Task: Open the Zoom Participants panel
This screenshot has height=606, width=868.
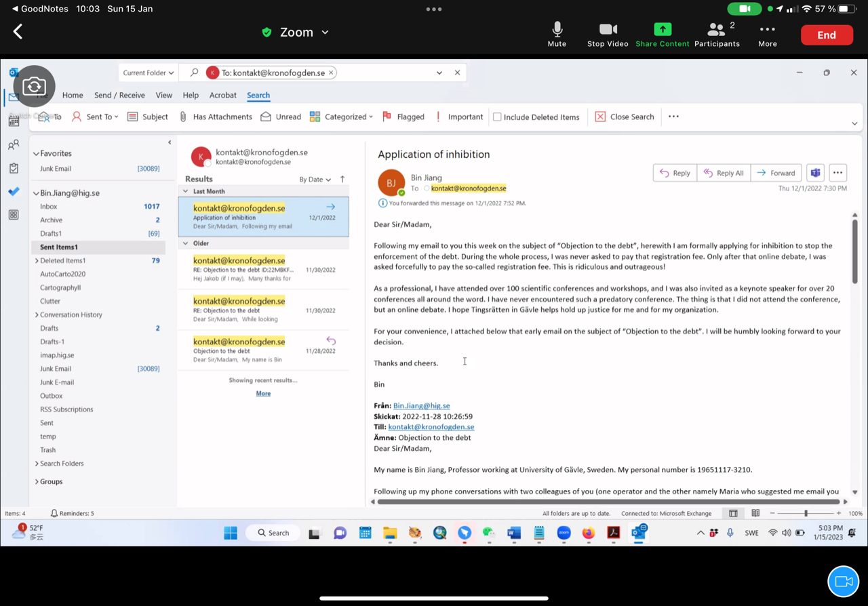Action: (717, 34)
